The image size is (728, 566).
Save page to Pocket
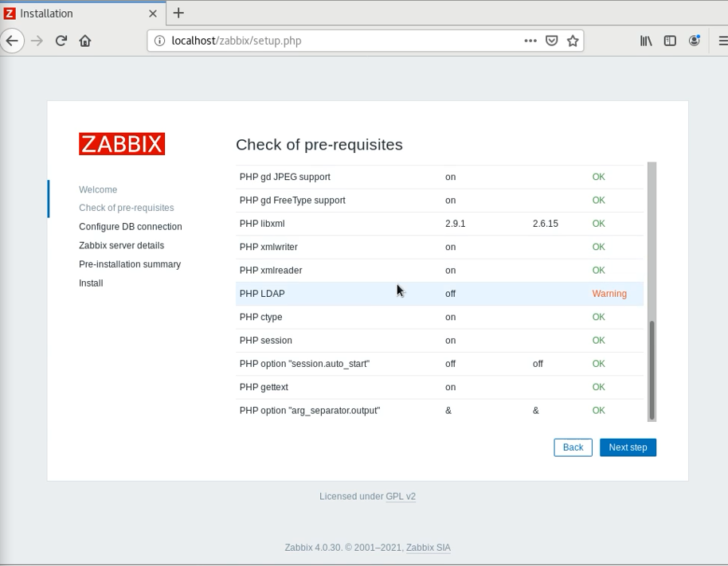(551, 41)
